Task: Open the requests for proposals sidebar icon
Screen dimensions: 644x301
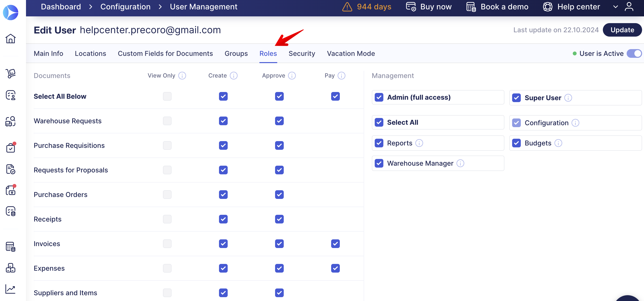Action: pos(11,121)
